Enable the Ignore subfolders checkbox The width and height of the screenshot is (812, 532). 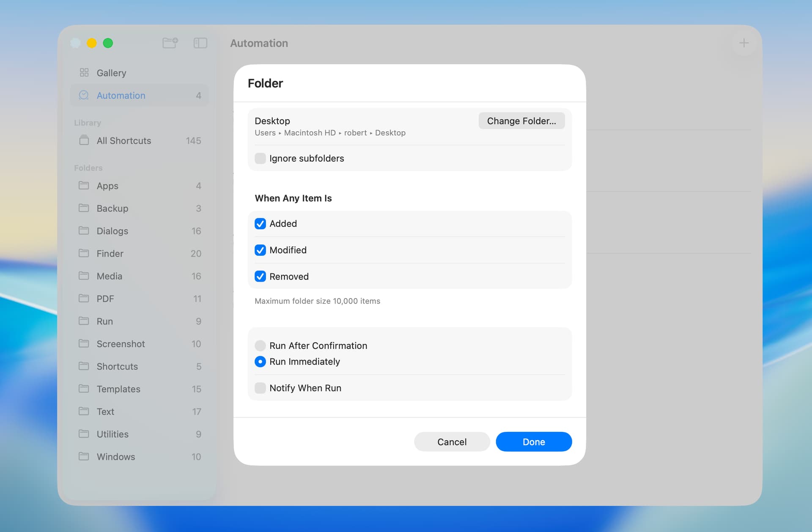260,158
